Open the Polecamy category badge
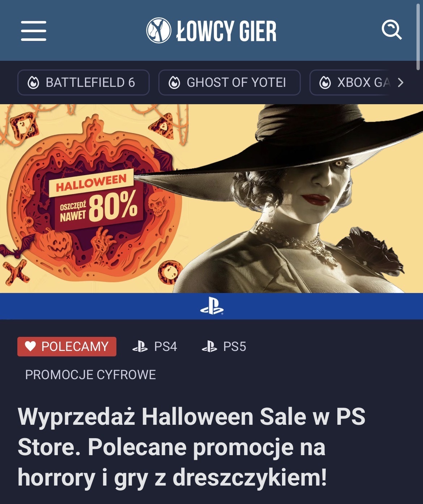The width and height of the screenshot is (423, 504). tap(67, 347)
